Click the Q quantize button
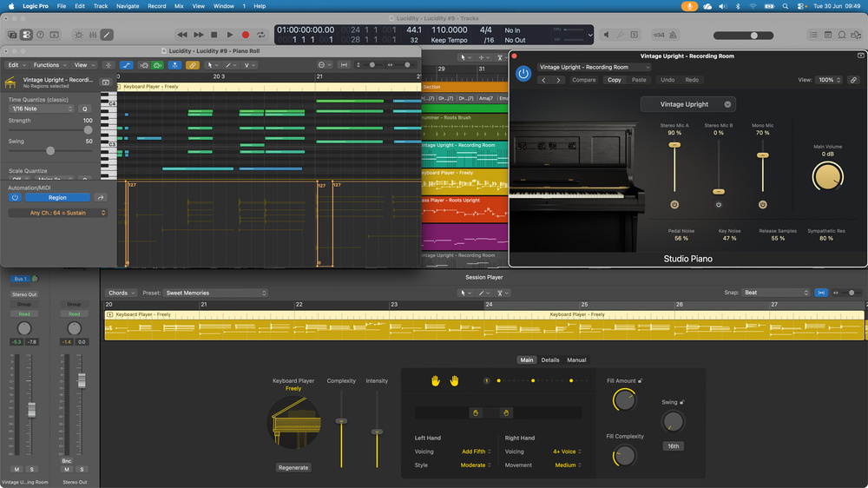Image resolution: width=868 pixels, height=488 pixels. click(x=85, y=109)
